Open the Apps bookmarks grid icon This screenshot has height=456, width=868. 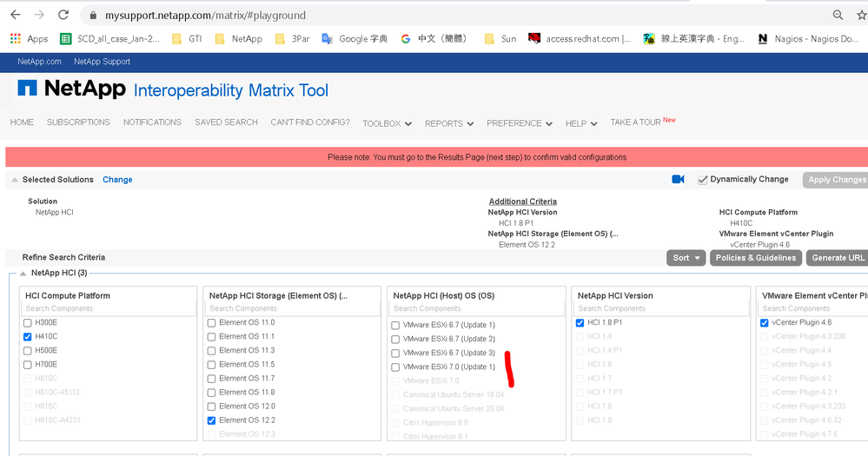(15, 38)
